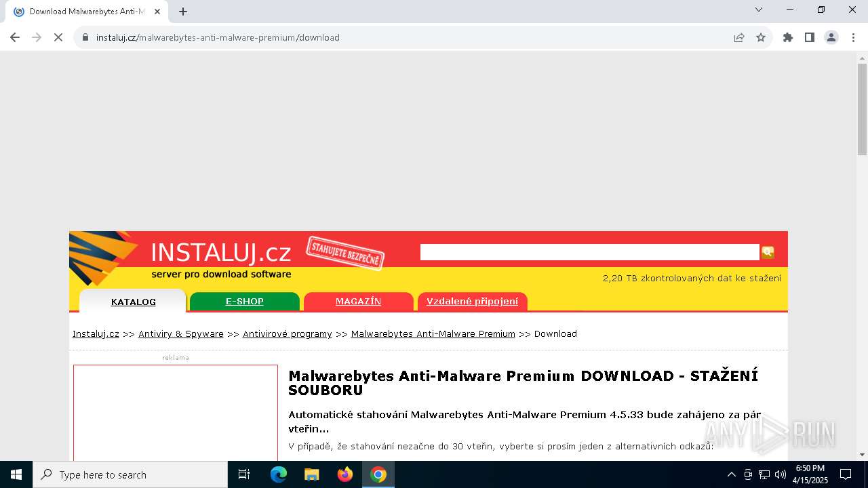Screen dimensions: 868x488
Task: View site security lock info
Action: [85, 37]
